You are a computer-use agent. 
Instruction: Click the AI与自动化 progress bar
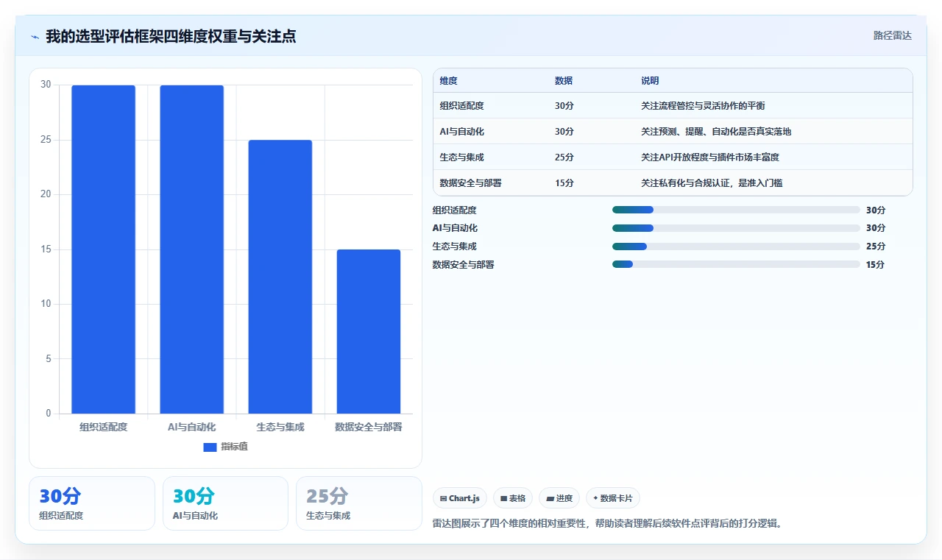point(736,228)
